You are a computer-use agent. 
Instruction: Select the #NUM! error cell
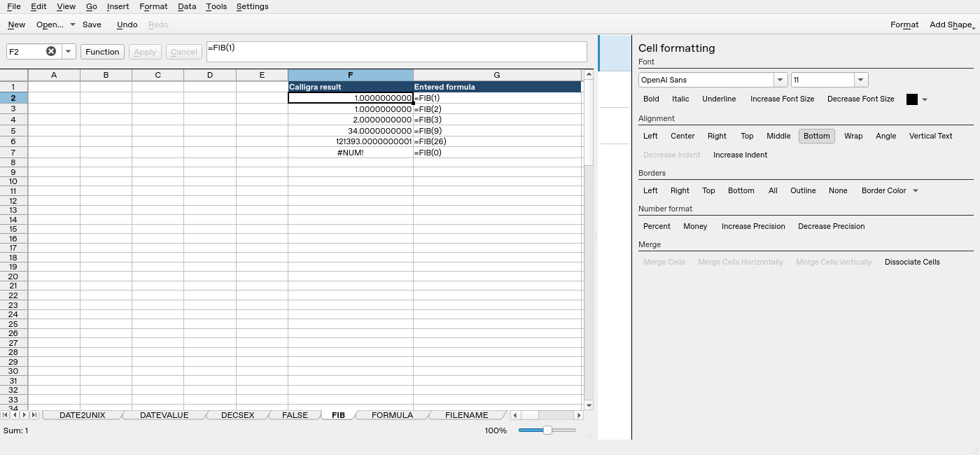point(351,153)
